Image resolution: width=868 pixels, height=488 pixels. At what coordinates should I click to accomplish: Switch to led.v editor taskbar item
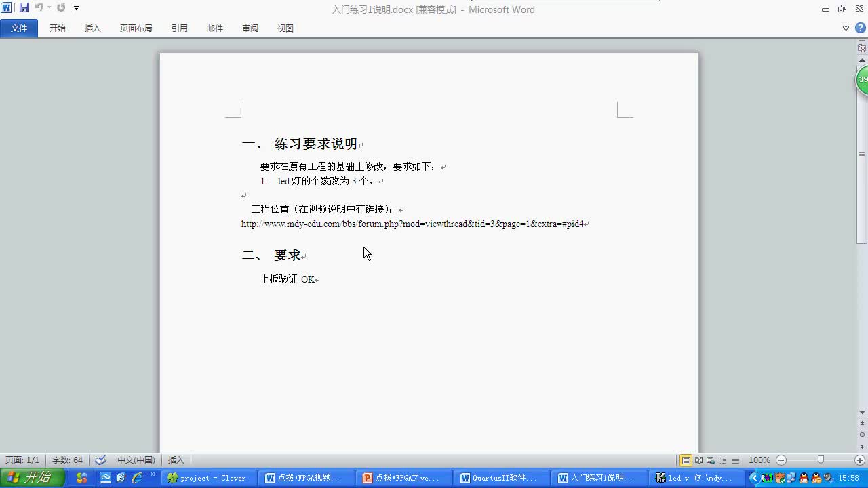coord(697,478)
